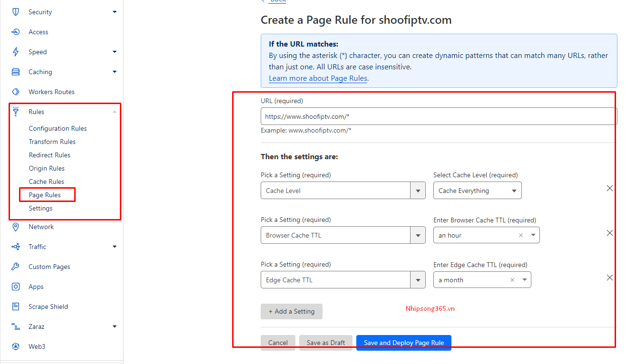The width and height of the screenshot is (636, 364).
Task: Click Save and Deploy Page Rule
Action: [x=404, y=343]
